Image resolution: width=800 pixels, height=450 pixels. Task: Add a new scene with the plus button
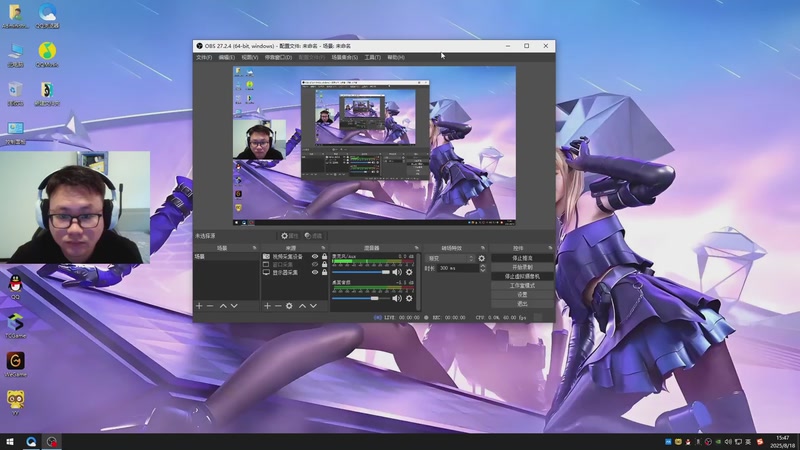[x=199, y=306]
